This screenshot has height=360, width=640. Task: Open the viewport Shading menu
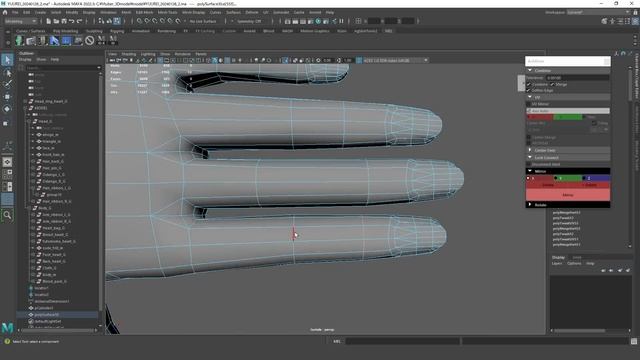[x=129, y=54]
